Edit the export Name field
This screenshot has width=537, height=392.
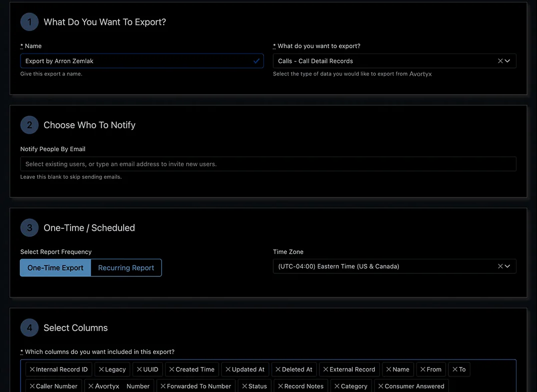(x=142, y=61)
